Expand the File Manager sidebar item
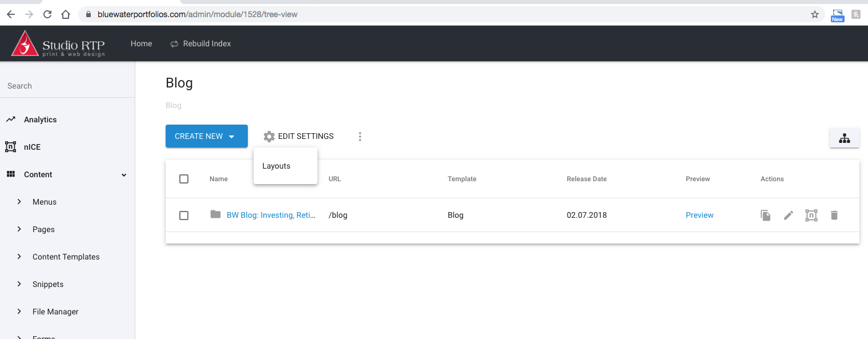 [x=19, y=312]
